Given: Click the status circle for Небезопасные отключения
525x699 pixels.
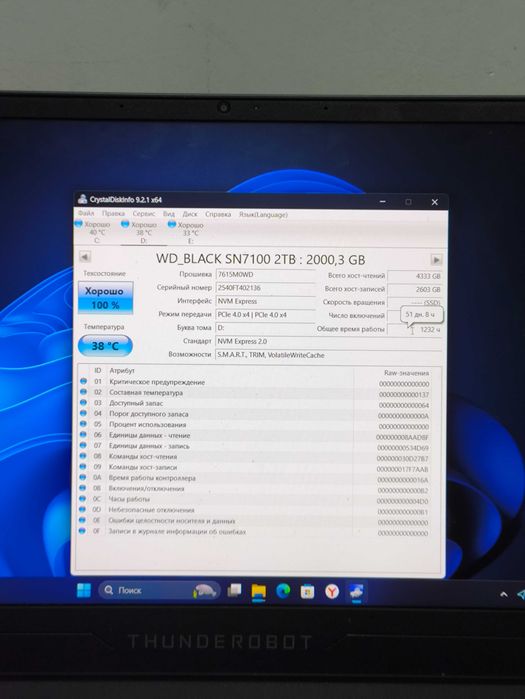Looking at the screenshot, I should 82,510.
